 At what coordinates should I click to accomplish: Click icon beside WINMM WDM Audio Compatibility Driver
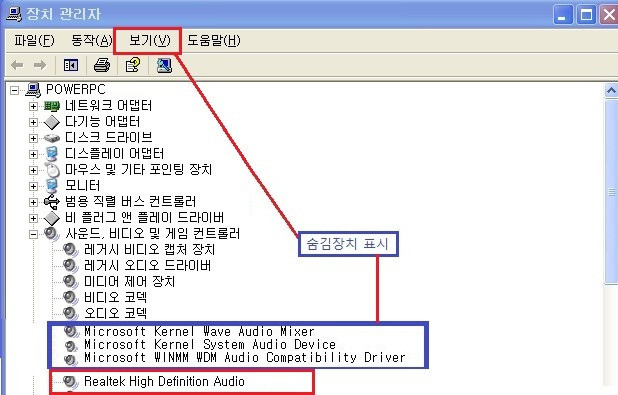click(72, 359)
